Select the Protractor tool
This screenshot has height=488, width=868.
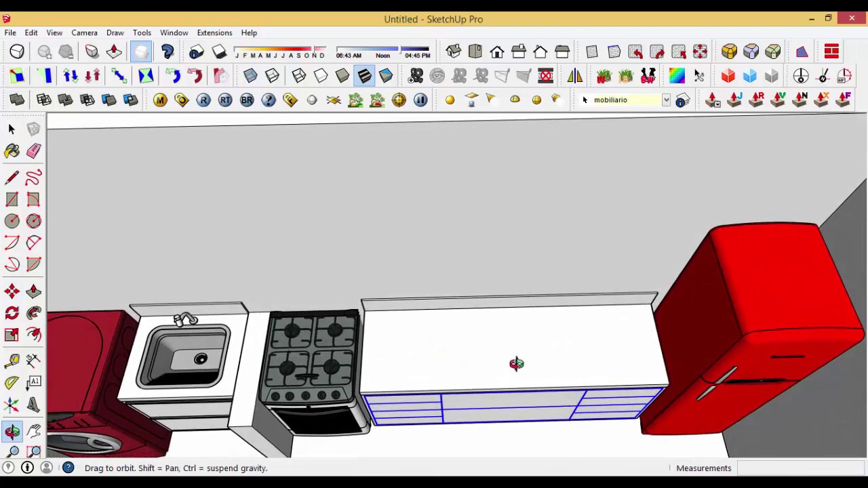pos(12,383)
